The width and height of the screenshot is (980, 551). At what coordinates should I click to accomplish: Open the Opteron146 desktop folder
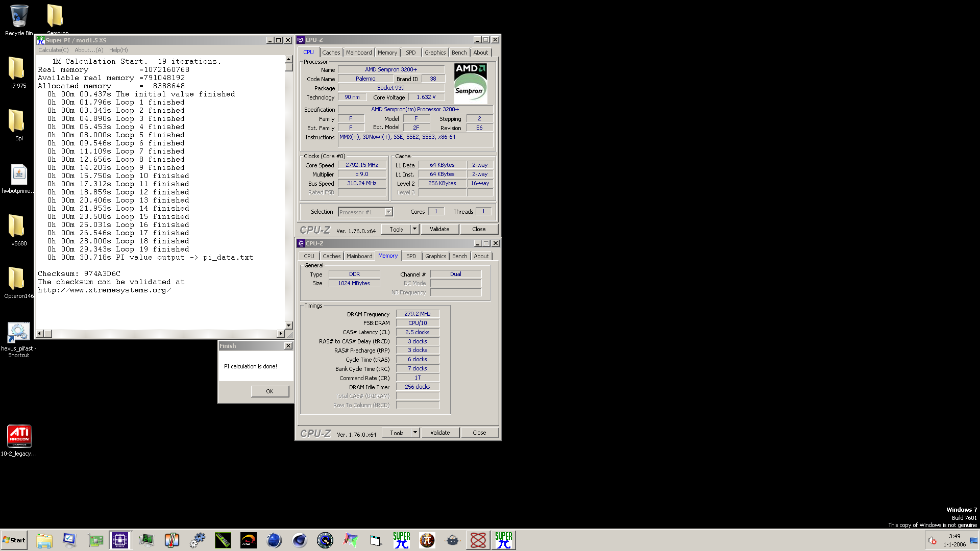(18, 283)
